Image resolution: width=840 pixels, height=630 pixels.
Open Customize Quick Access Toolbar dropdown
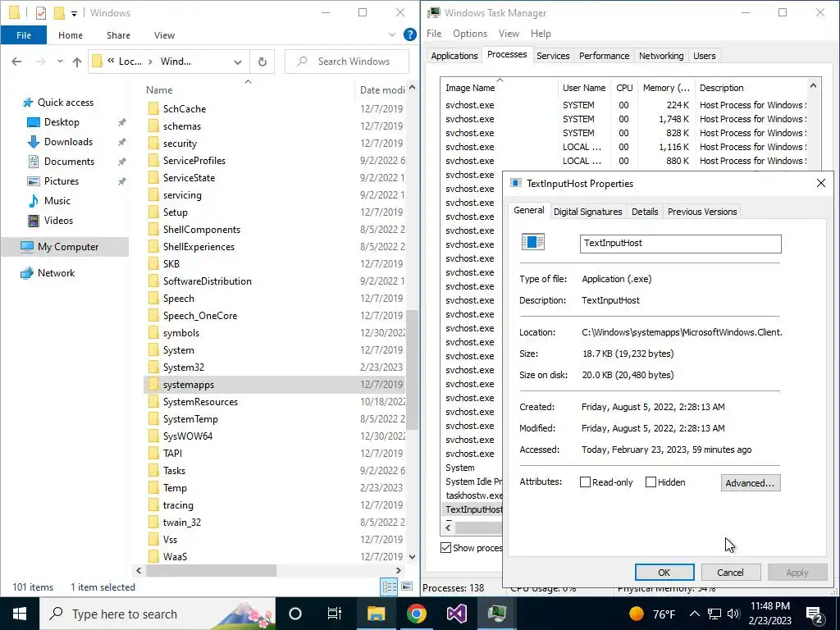click(x=75, y=13)
